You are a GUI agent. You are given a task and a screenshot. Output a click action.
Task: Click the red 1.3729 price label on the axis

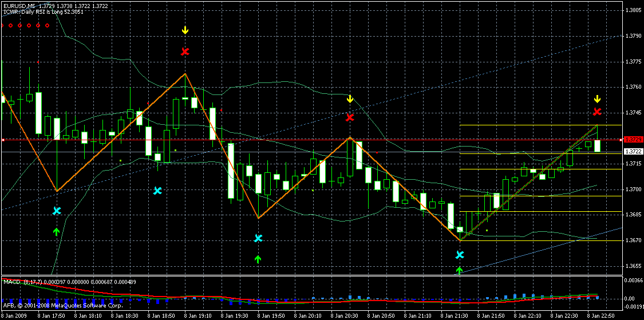pyautogui.click(x=633, y=140)
